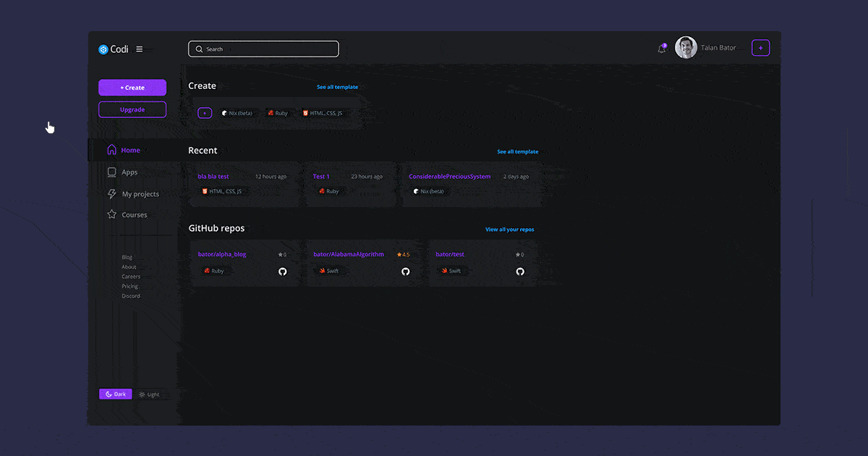The height and width of the screenshot is (456, 868).
Task: Click View all your repos link
Action: (x=509, y=229)
